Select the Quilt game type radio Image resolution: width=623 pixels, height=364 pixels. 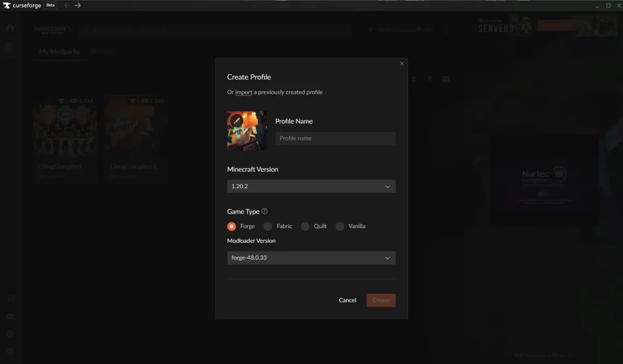tap(305, 227)
